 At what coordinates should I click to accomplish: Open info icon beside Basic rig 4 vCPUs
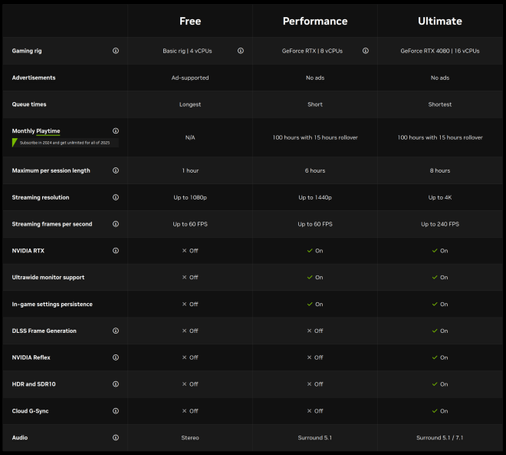click(x=241, y=51)
